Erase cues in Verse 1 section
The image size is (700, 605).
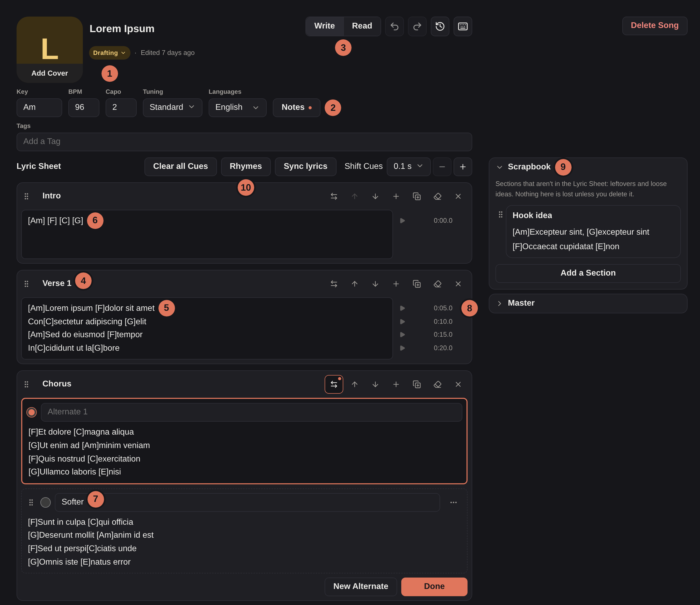pos(437,284)
